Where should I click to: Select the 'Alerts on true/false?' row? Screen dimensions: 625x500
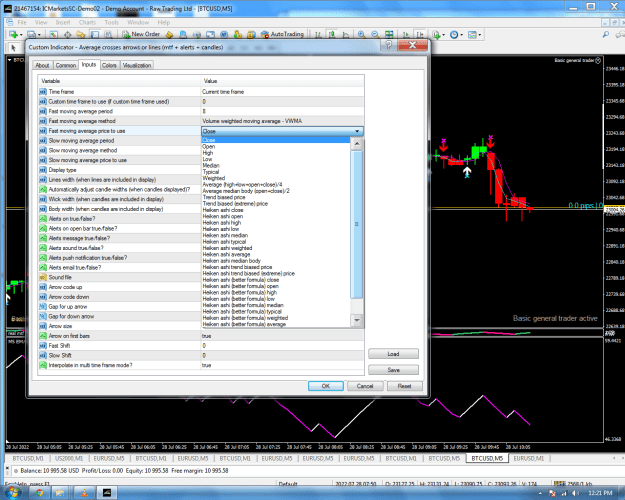[x=120, y=219]
